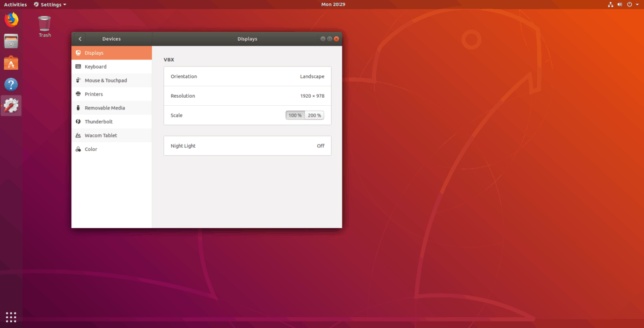Open the Settings menu in top bar

point(49,4)
